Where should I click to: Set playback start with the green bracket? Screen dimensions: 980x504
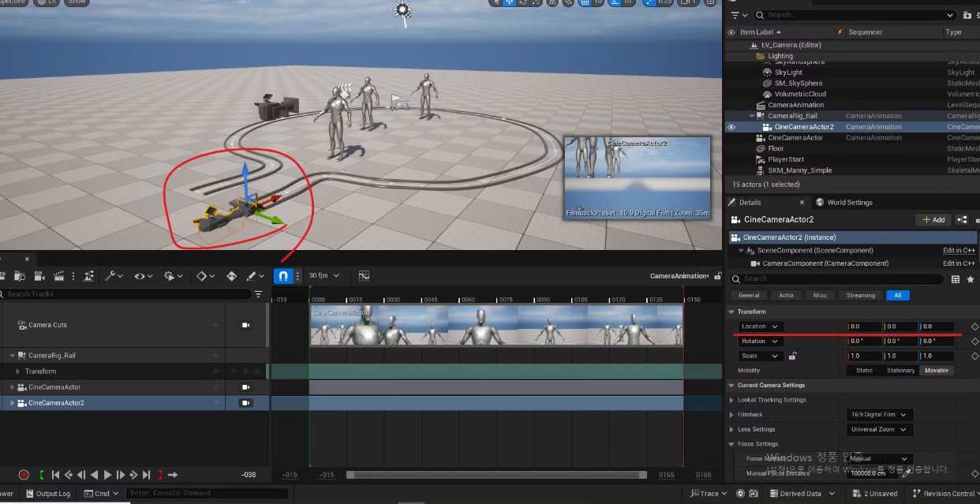[x=42, y=475]
